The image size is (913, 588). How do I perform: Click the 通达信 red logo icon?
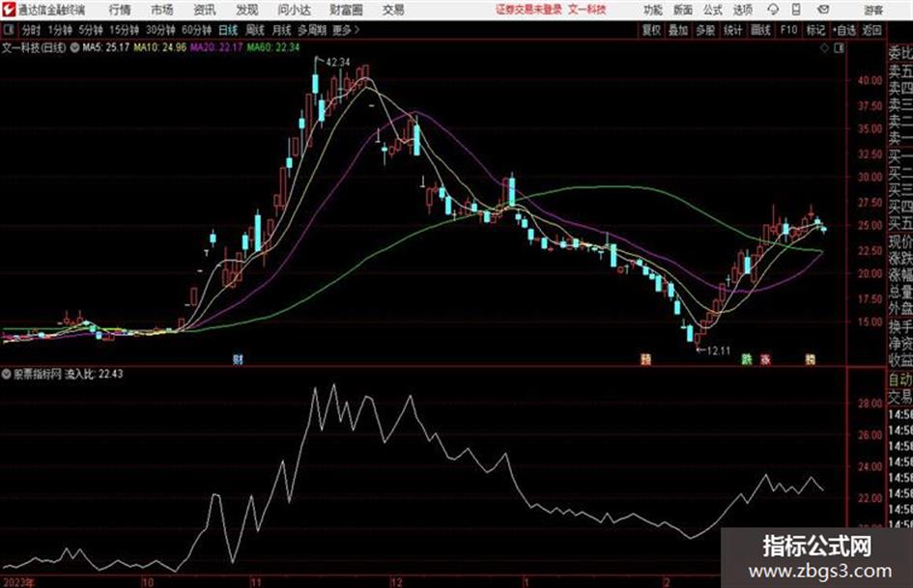click(9, 10)
